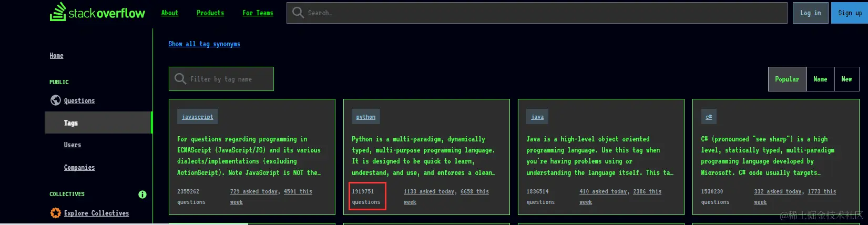Viewport: 868px width, 225px height.
Task: Go to Home in sidebar
Action: [56, 56]
